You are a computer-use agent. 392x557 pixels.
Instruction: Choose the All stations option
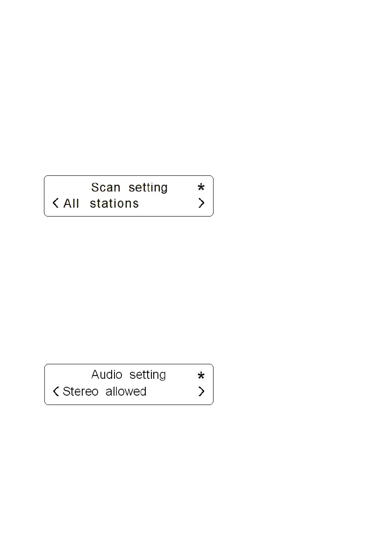tap(101, 203)
